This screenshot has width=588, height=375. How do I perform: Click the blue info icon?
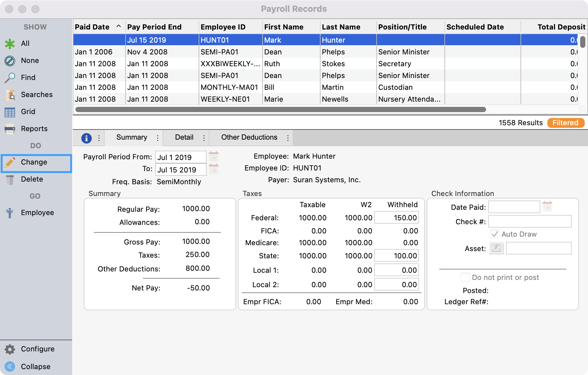pos(86,138)
